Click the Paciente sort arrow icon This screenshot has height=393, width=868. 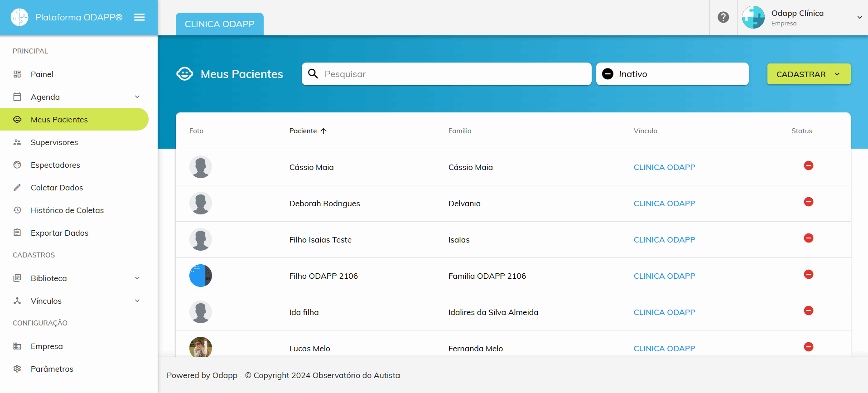[323, 131]
